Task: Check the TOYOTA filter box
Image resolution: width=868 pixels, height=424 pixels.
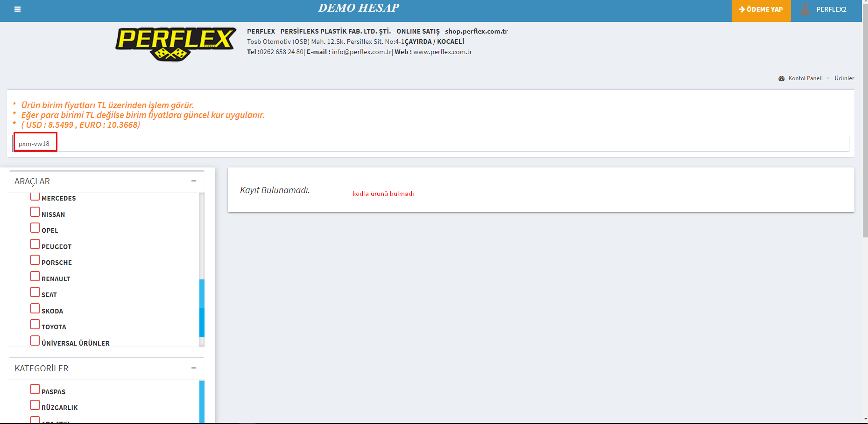Action: coord(35,325)
